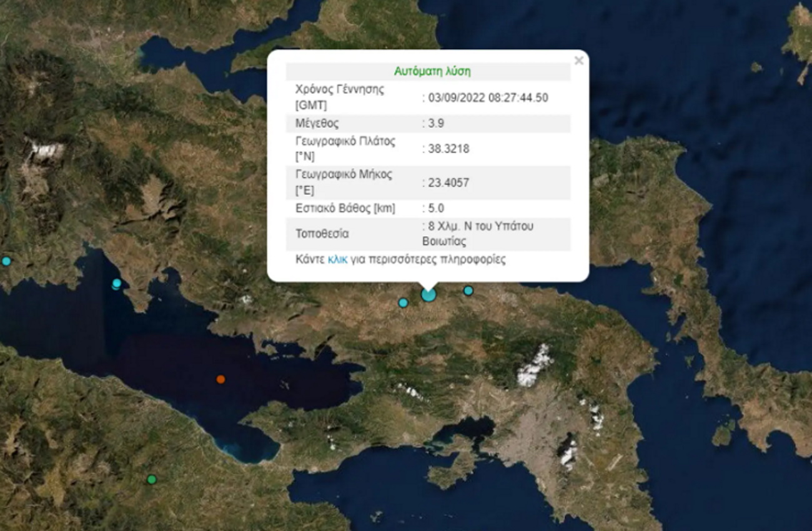This screenshot has width=812, height=531.
Task: Click the 'Εστιακό Βάθος [km]' row label
Action: point(345,209)
